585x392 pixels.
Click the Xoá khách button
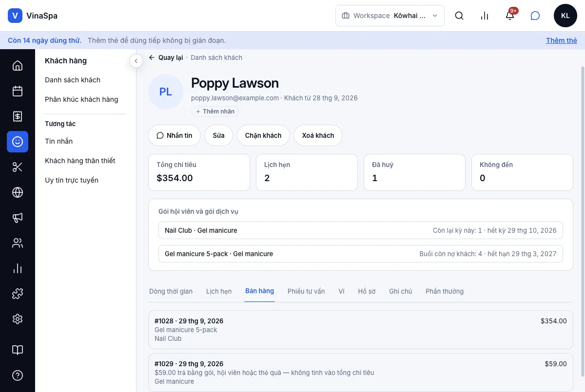tap(318, 135)
